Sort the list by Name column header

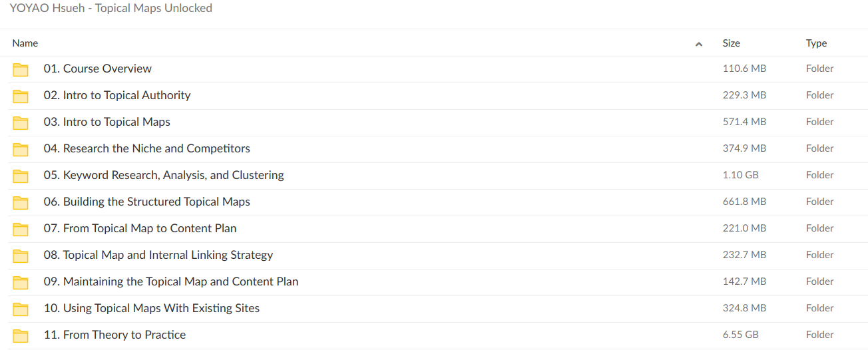25,43
